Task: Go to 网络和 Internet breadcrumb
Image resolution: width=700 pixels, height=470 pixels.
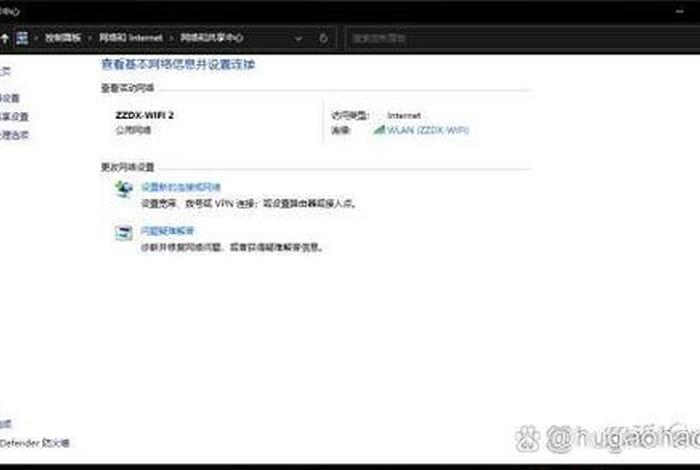Action: coord(130,38)
